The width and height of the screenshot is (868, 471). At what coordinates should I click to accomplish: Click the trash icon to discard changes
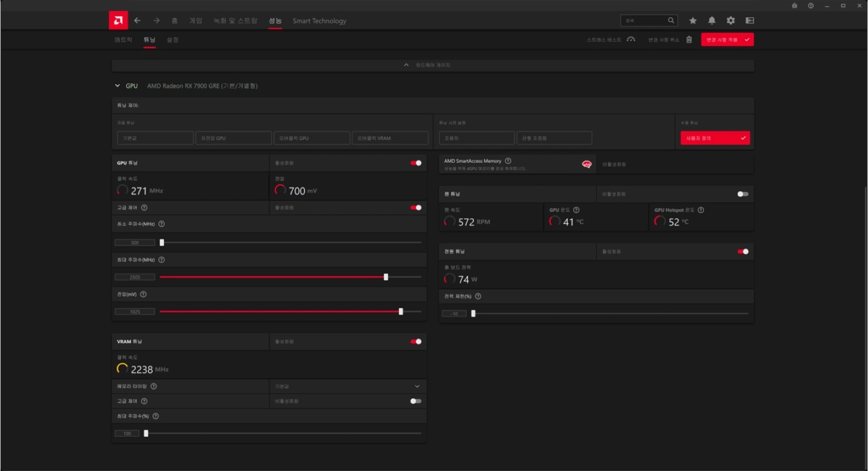click(689, 39)
